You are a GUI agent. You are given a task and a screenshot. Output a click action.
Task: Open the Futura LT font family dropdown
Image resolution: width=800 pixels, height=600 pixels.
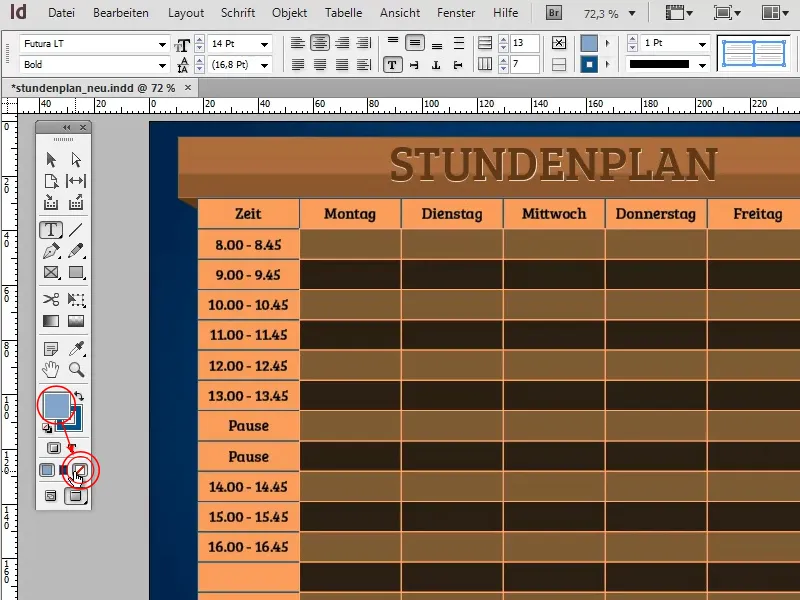pyautogui.click(x=162, y=44)
